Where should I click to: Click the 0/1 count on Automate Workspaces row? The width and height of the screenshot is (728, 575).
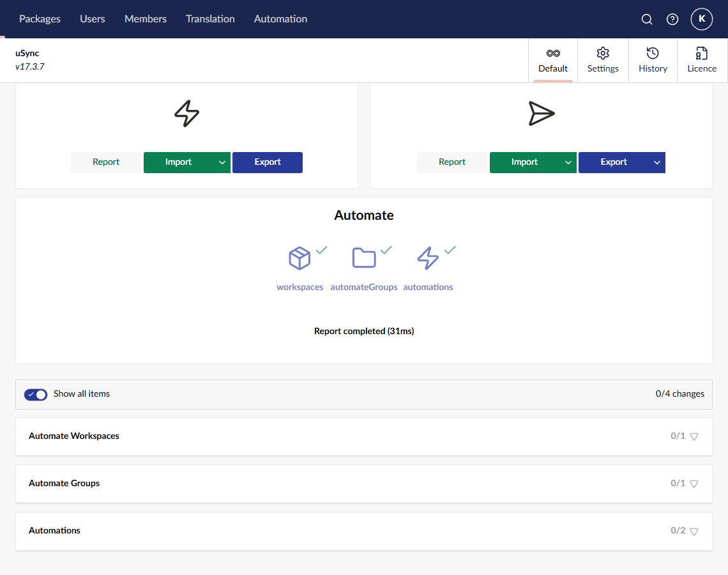tap(678, 436)
